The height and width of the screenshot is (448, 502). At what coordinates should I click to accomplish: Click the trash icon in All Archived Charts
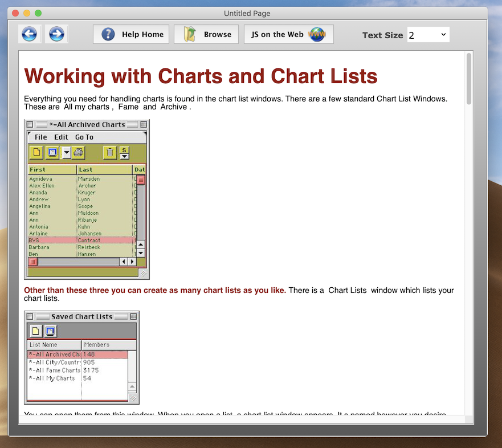(x=110, y=152)
